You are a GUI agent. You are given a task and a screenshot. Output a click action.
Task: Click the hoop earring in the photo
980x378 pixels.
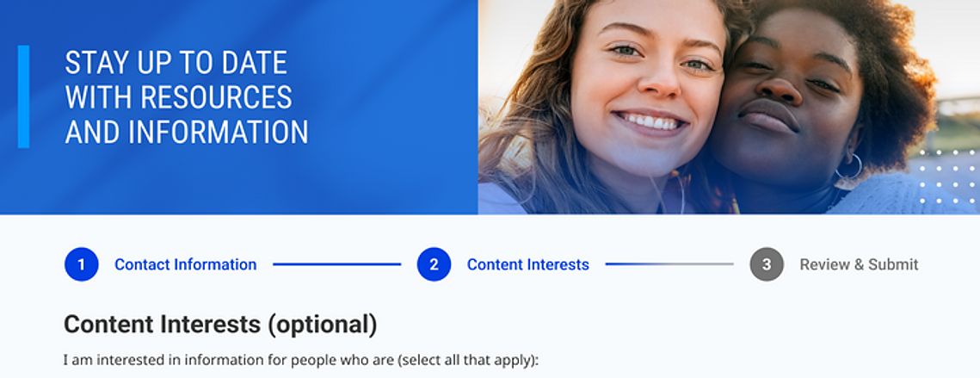click(848, 168)
